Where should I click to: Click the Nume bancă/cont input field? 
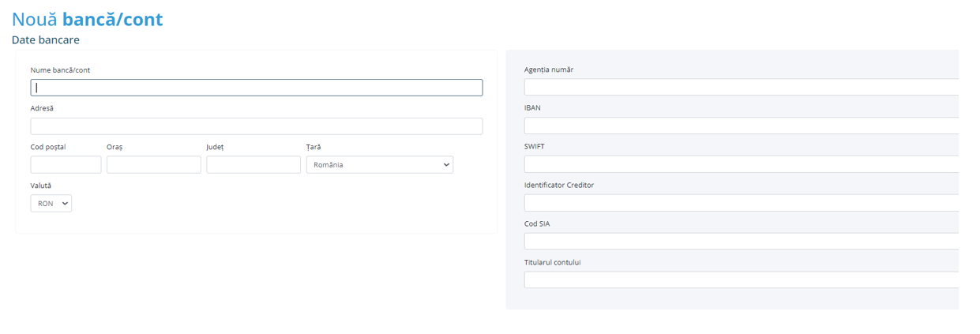(256, 88)
